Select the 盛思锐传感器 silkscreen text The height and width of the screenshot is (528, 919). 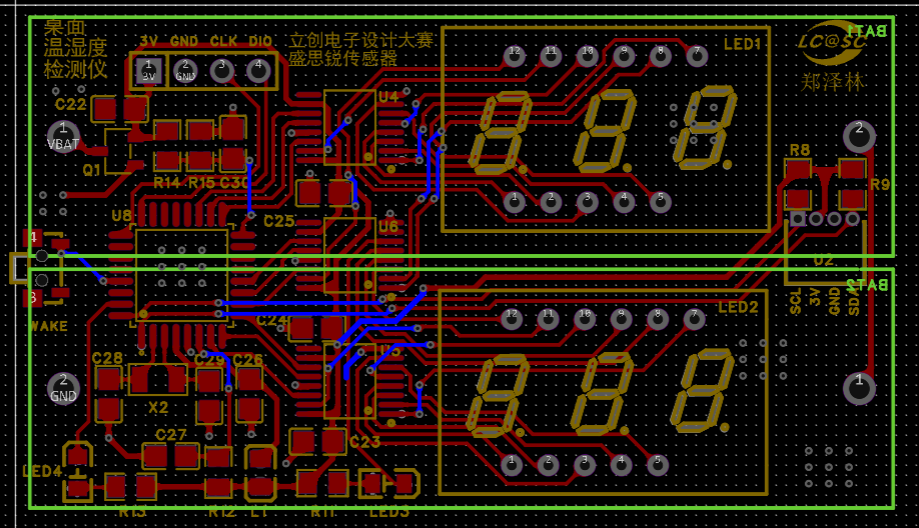click(x=343, y=58)
